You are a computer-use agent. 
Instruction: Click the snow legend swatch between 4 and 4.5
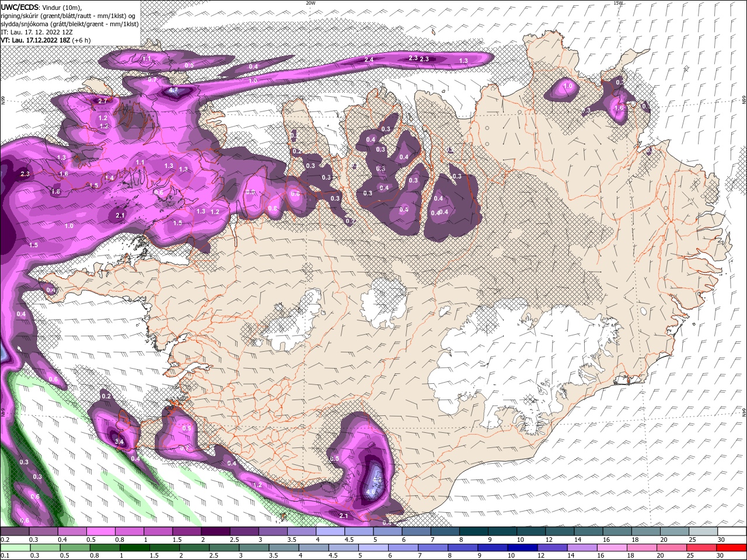tap(330, 531)
